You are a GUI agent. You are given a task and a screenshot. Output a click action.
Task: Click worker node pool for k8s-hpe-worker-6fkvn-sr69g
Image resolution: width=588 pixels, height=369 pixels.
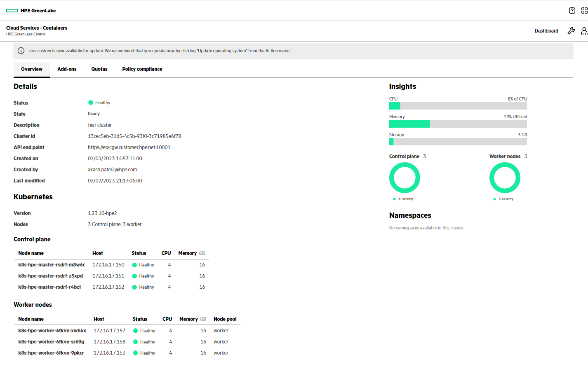221,342
